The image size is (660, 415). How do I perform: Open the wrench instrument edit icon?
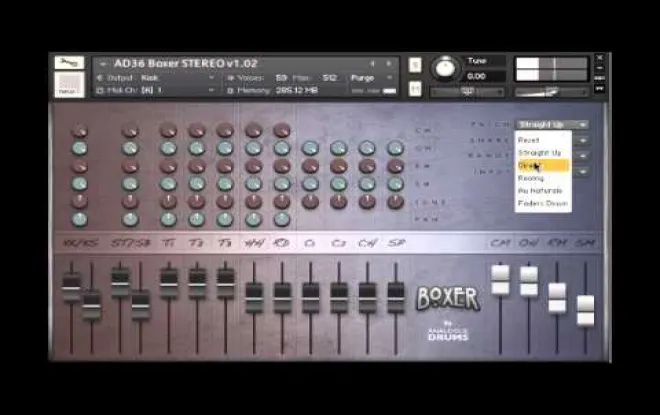[x=69, y=63]
